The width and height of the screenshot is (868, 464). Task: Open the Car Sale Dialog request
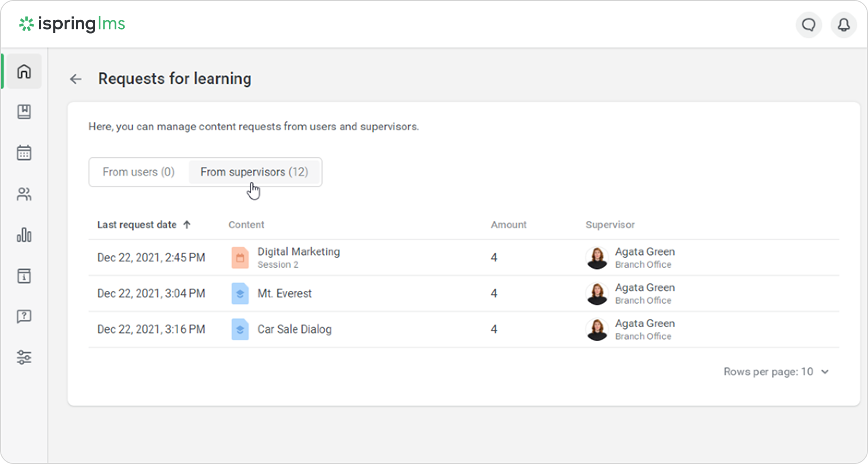tap(294, 329)
